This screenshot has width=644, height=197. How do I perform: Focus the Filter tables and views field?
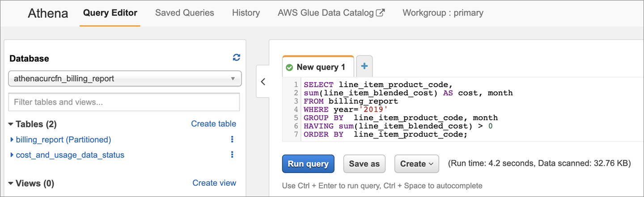(x=124, y=102)
